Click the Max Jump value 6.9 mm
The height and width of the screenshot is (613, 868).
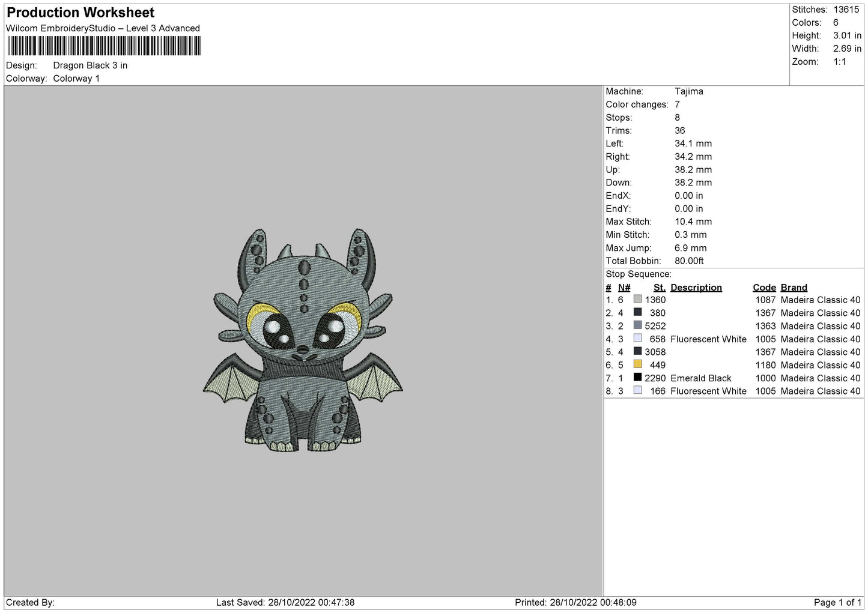[691, 248]
